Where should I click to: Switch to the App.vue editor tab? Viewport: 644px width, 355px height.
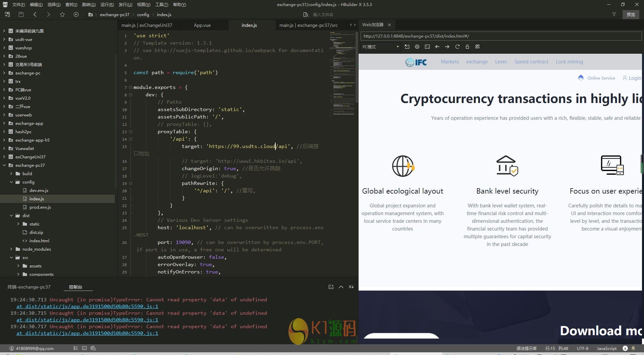202,25
